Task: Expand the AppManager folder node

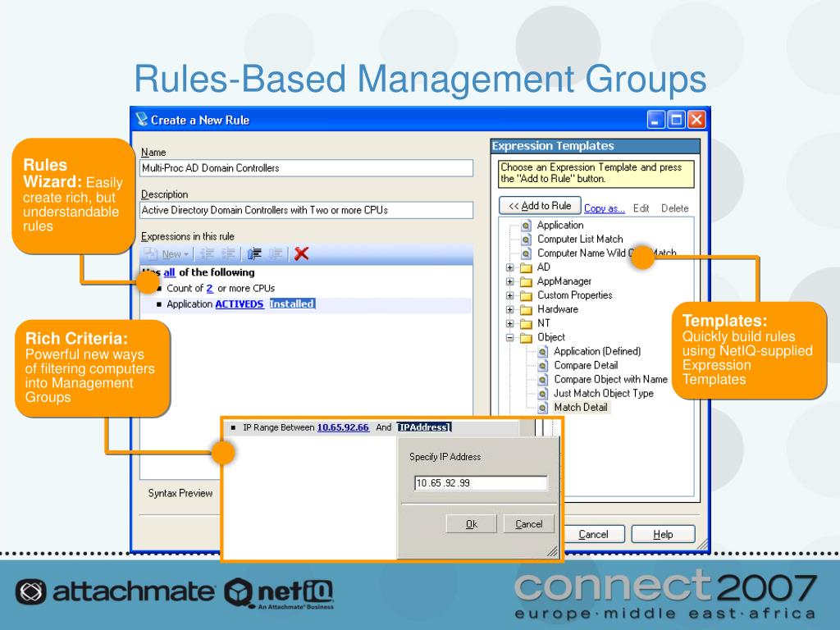Action: (510, 281)
